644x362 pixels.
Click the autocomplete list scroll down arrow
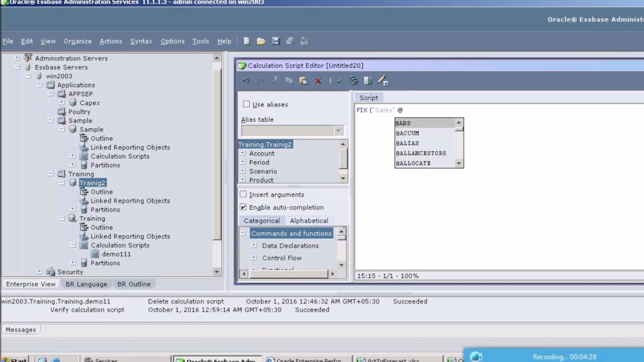459,163
